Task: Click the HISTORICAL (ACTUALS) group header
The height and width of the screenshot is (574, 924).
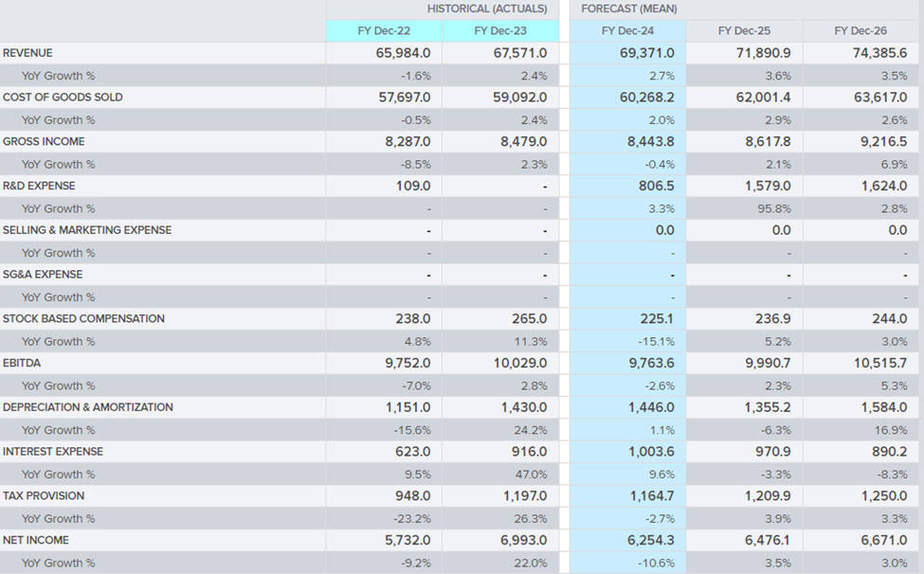Action: [x=486, y=9]
